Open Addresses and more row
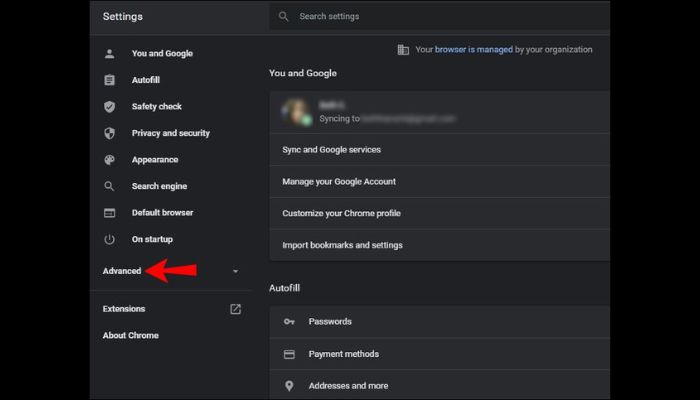The width and height of the screenshot is (700, 400). 440,386
